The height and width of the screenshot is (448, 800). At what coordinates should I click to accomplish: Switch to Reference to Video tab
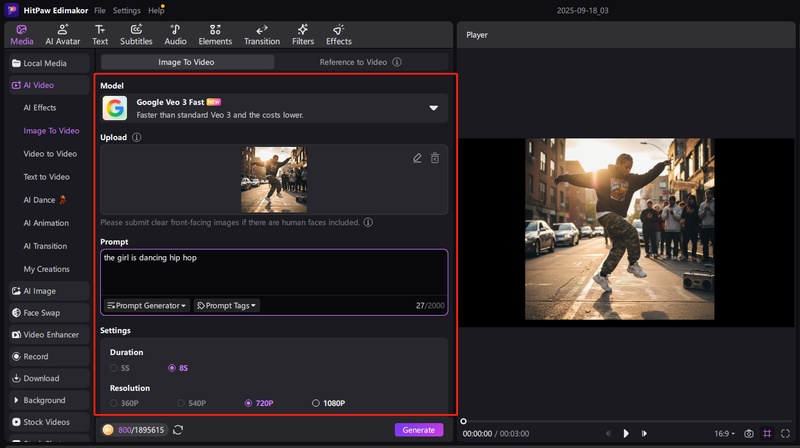coord(361,62)
